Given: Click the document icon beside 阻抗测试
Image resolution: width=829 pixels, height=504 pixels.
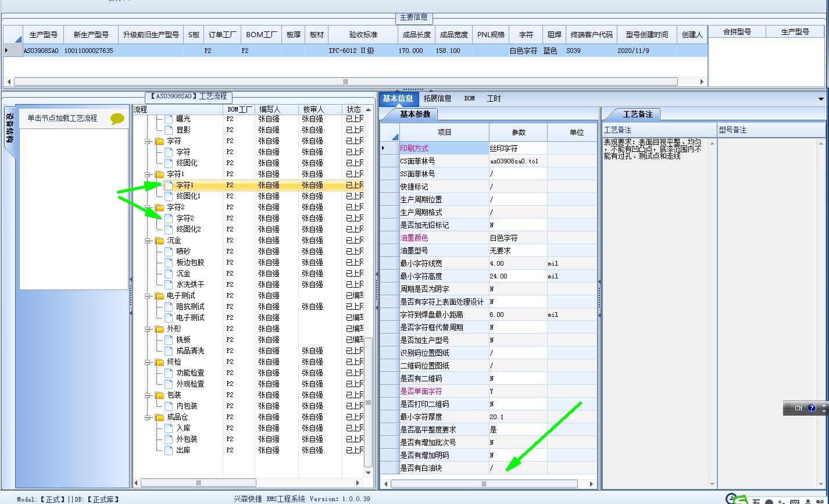Looking at the screenshot, I should click(169, 307).
